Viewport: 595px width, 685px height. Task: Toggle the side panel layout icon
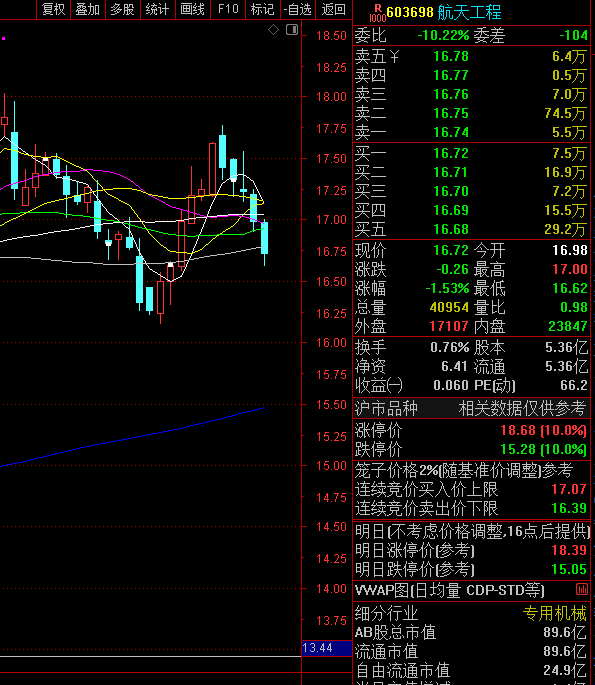(x=292, y=30)
